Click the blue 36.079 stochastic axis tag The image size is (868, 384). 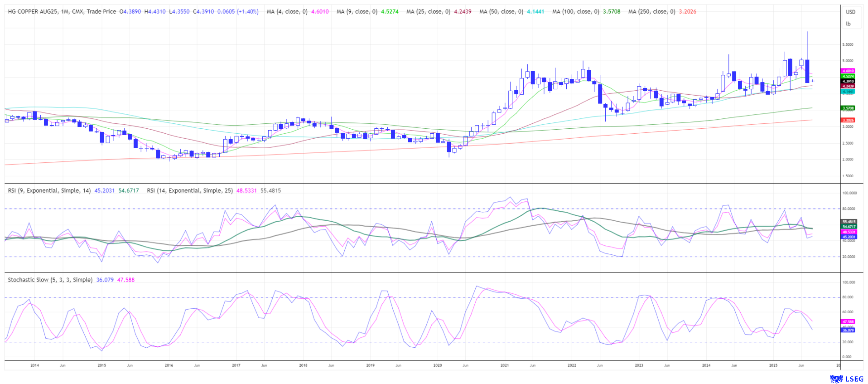[848, 330]
